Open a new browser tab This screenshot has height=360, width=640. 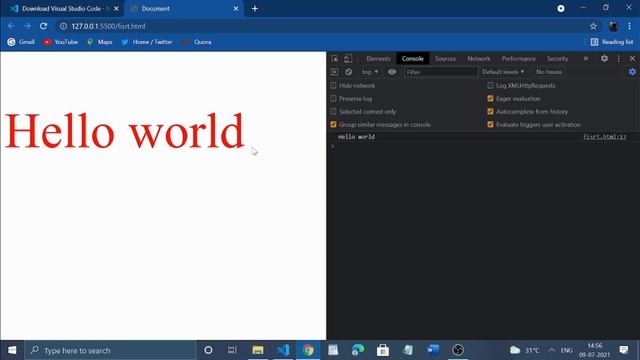(255, 9)
